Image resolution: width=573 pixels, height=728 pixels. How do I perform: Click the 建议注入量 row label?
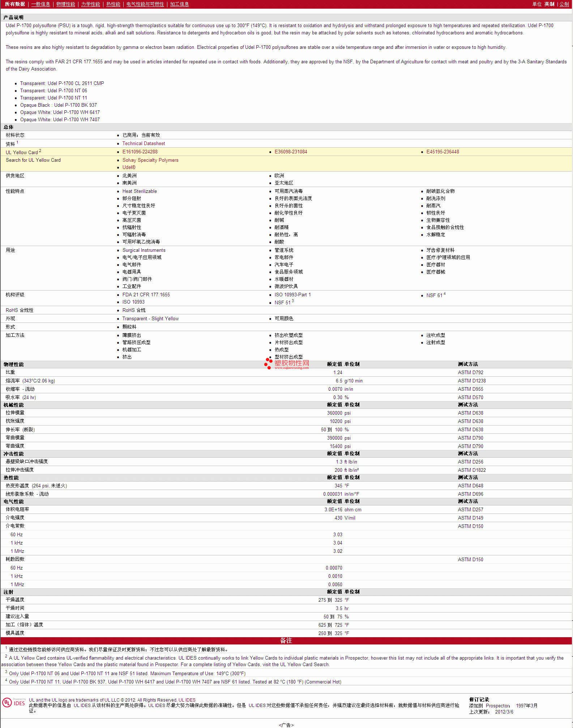coord(17,617)
